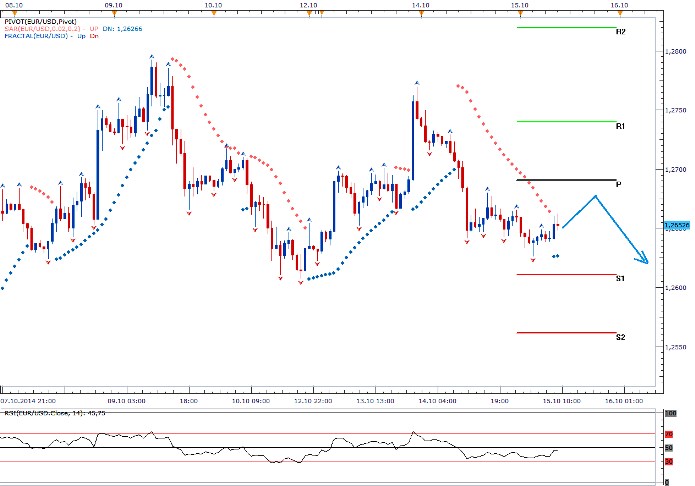Click the 18:00 time axis label

coord(189,401)
